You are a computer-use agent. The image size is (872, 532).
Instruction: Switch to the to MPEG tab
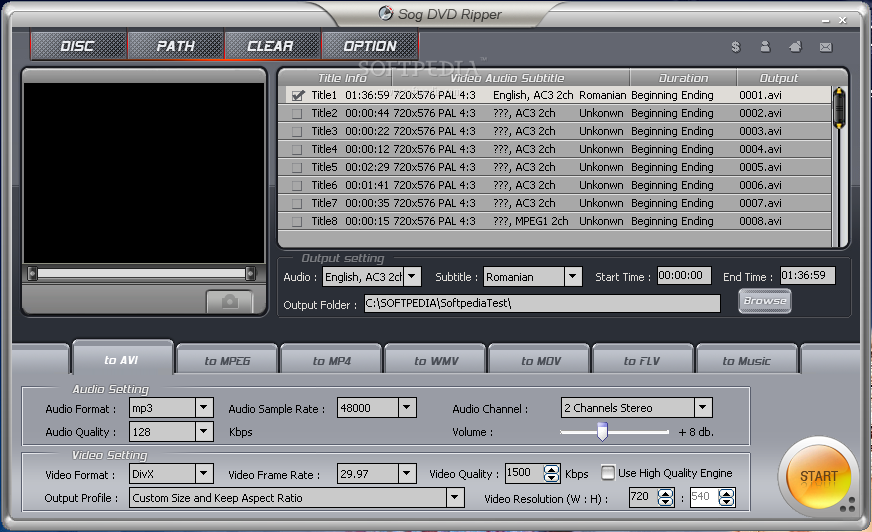point(227,361)
